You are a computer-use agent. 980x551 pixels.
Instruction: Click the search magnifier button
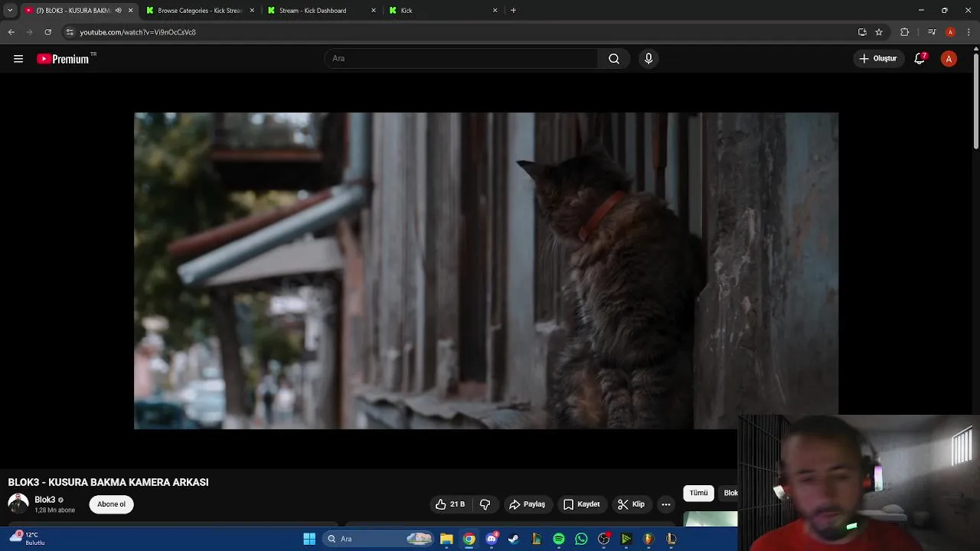coord(614,59)
